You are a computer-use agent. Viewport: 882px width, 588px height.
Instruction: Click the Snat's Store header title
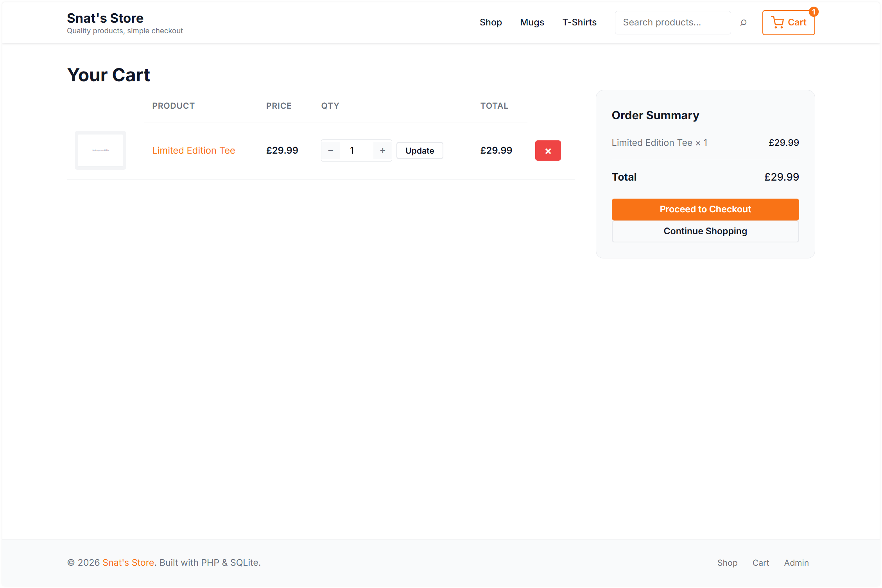click(x=105, y=18)
